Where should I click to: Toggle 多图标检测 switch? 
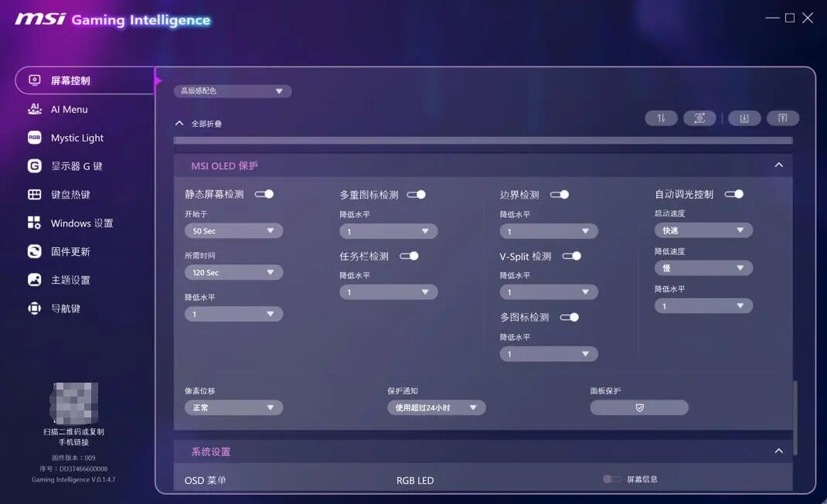coord(570,317)
